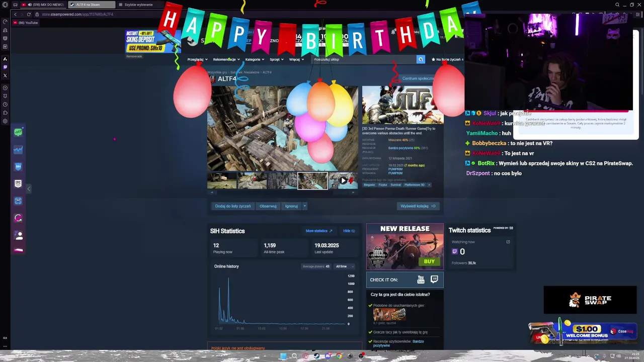Screen dimensions: 644x362
Task: Hide SIH Statistics panel
Action: click(349, 231)
